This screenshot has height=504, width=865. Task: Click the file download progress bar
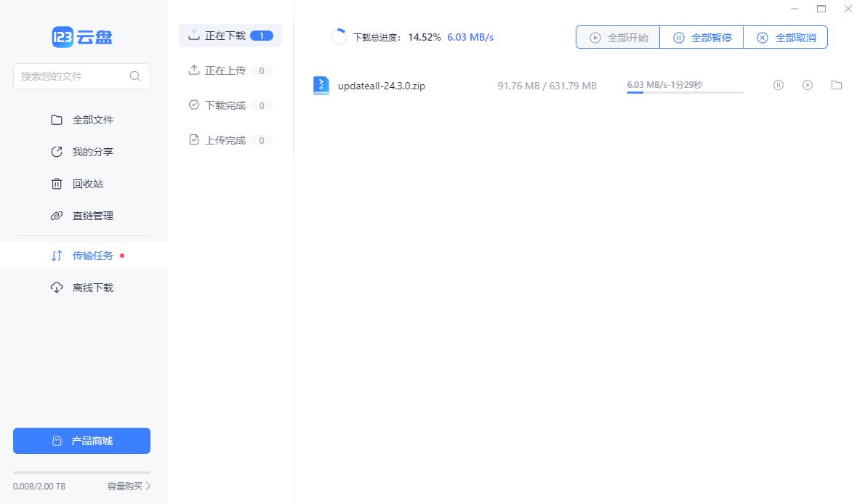click(685, 93)
